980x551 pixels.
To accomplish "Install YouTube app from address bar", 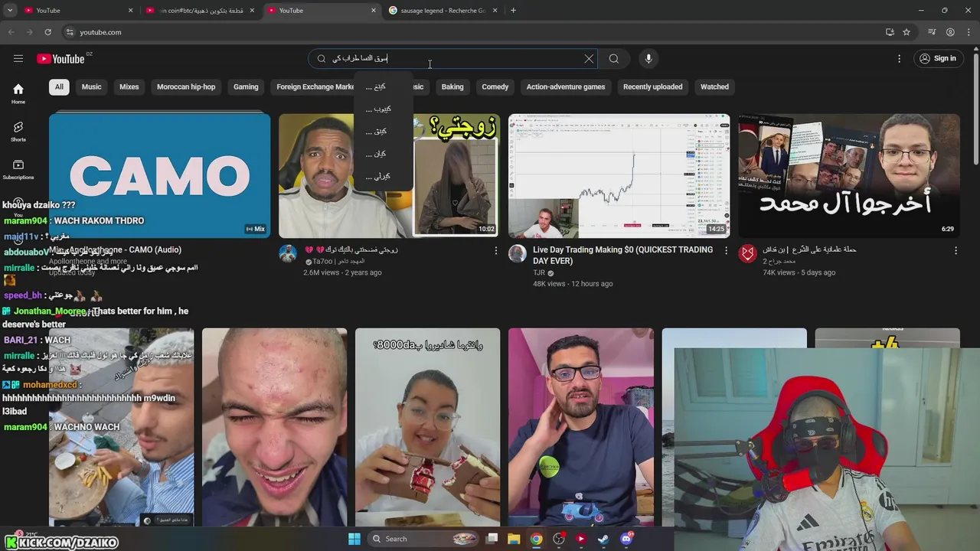I will pyautogui.click(x=890, y=32).
